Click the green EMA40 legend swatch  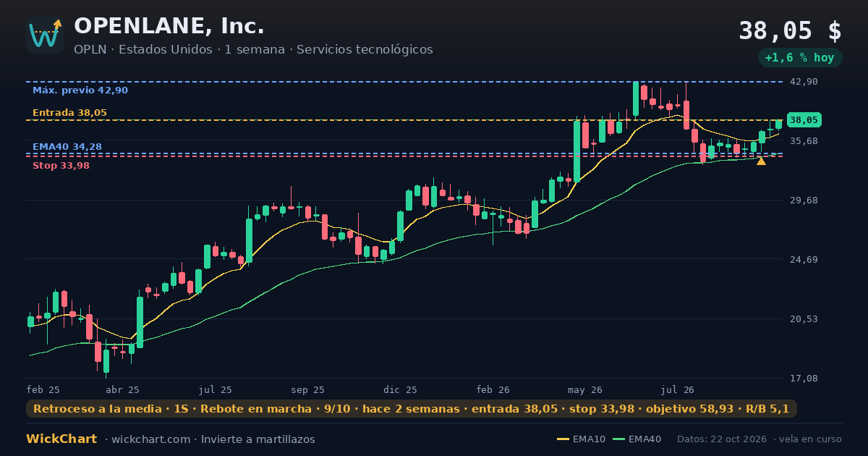pyautogui.click(x=619, y=439)
